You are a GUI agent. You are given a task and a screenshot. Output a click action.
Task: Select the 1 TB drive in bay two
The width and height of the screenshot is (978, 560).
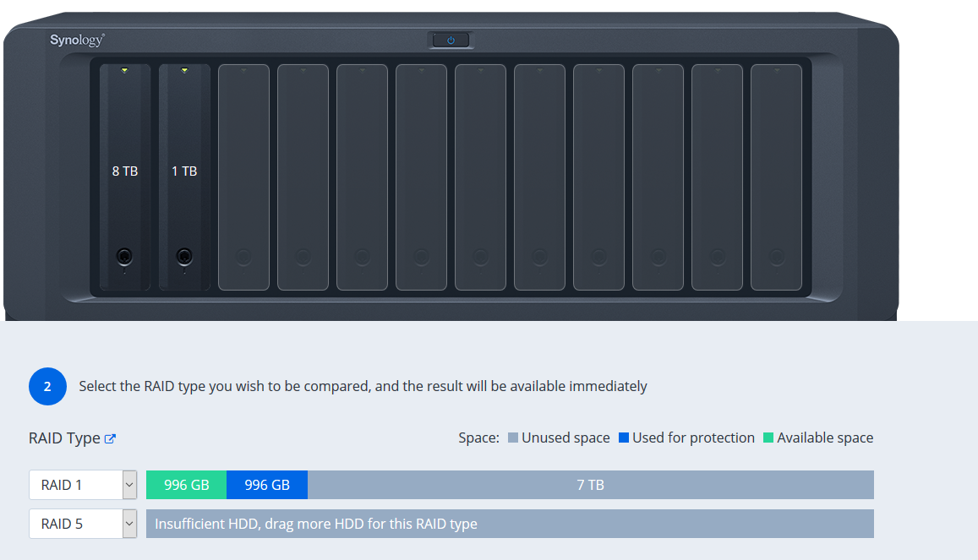[184, 177]
